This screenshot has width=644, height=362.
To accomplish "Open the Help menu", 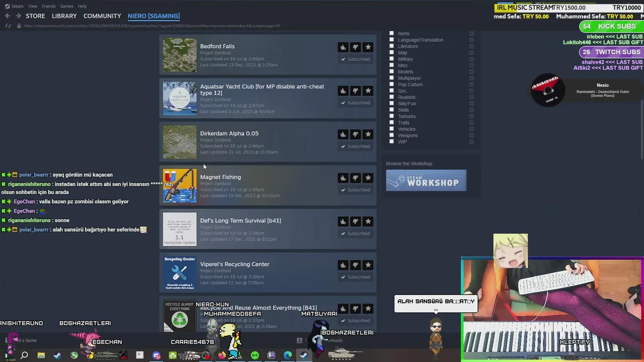I will click(x=82, y=6).
